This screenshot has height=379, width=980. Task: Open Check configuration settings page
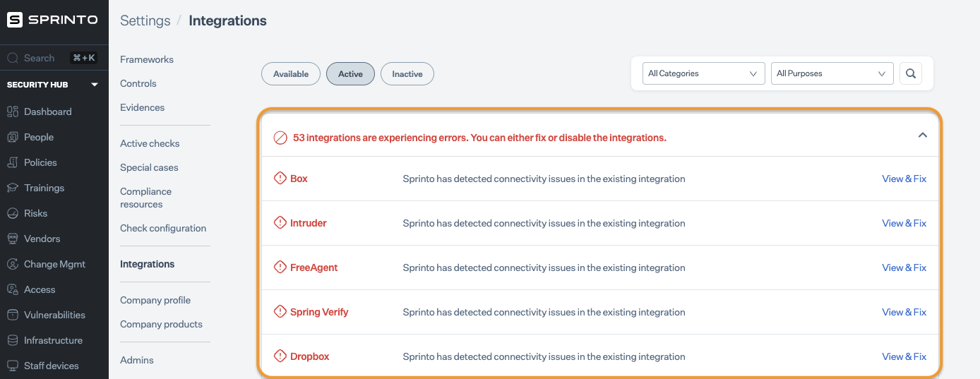click(163, 228)
